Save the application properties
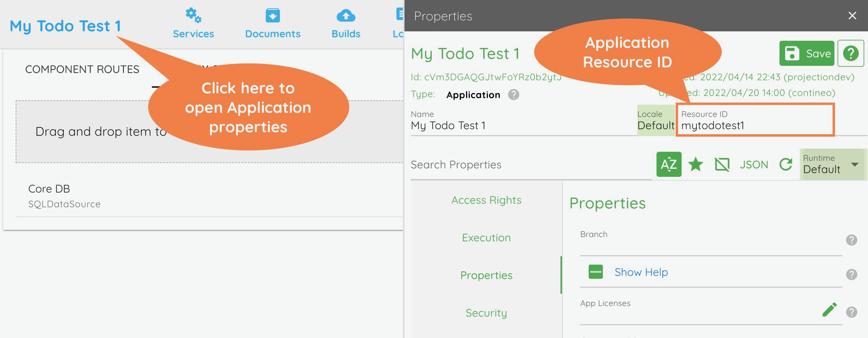Image resolution: width=868 pixels, height=338 pixels. click(x=806, y=53)
